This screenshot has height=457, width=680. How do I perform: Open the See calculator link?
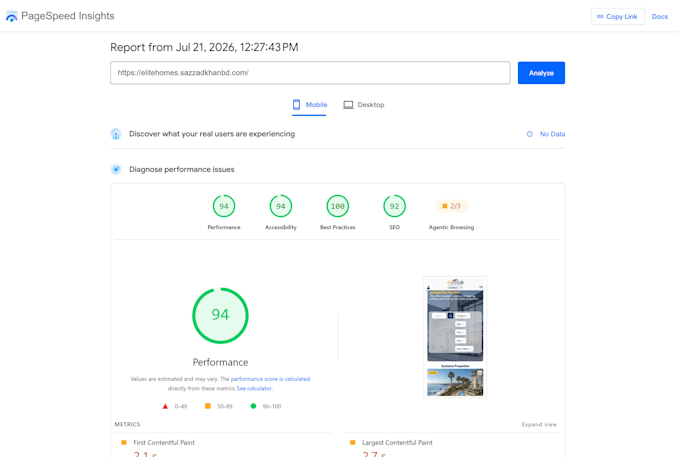[254, 388]
